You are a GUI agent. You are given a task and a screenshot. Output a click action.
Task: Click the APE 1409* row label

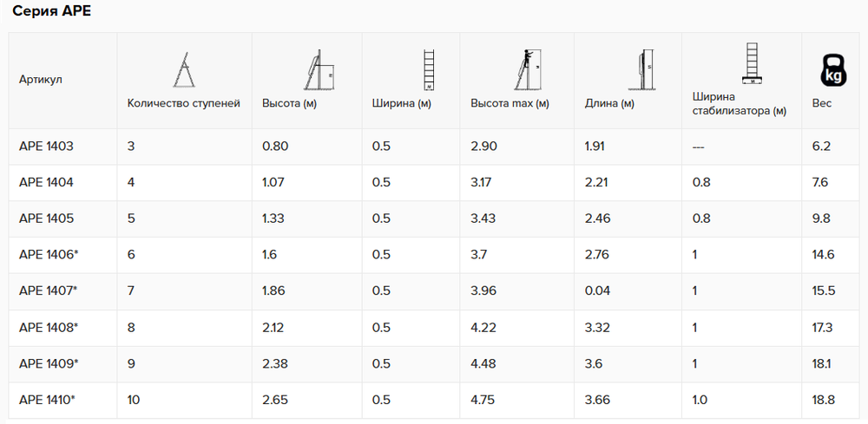tap(48, 364)
